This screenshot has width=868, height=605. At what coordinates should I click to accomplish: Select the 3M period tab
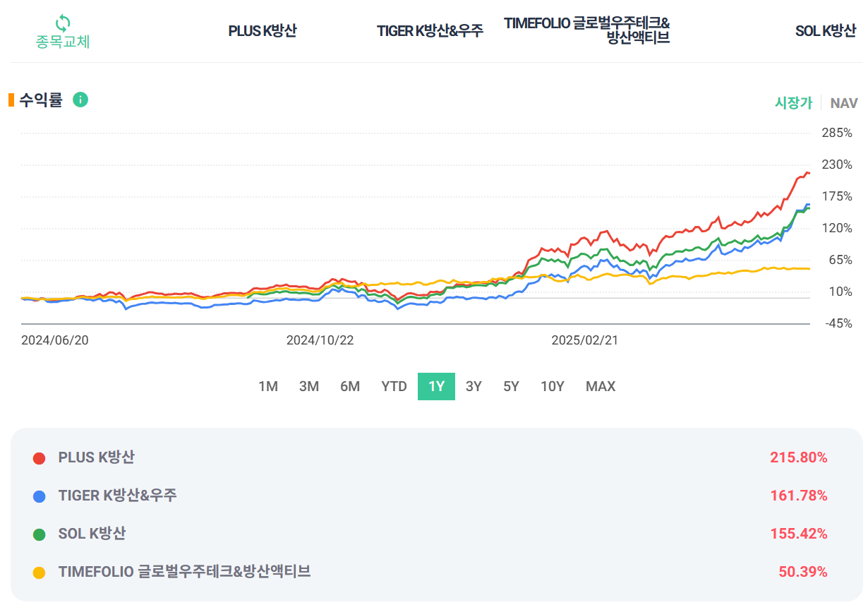(x=309, y=386)
